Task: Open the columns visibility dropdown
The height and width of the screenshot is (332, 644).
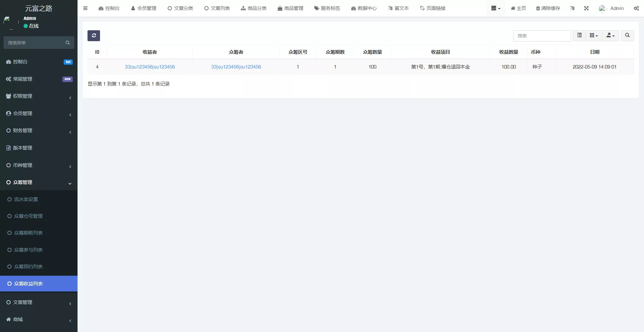Action: [593, 36]
